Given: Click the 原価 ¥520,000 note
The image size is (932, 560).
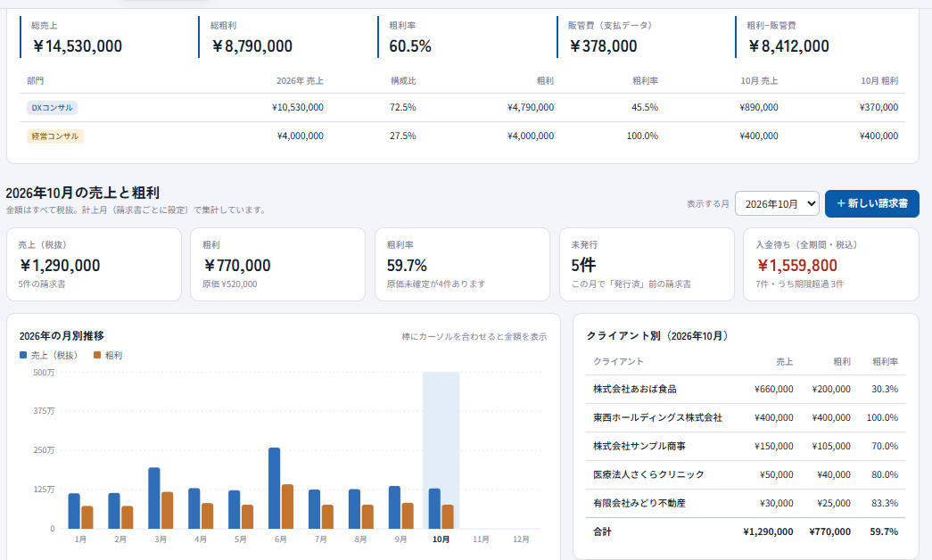Looking at the screenshot, I should (229, 284).
